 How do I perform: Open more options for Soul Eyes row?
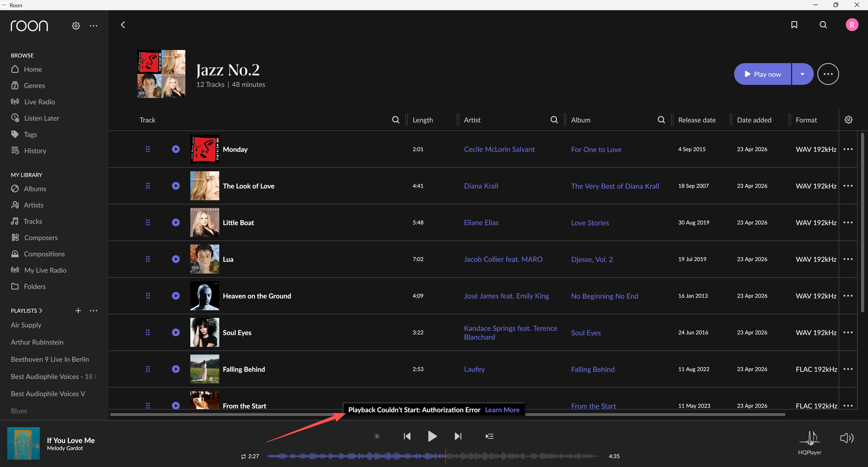[x=848, y=332]
